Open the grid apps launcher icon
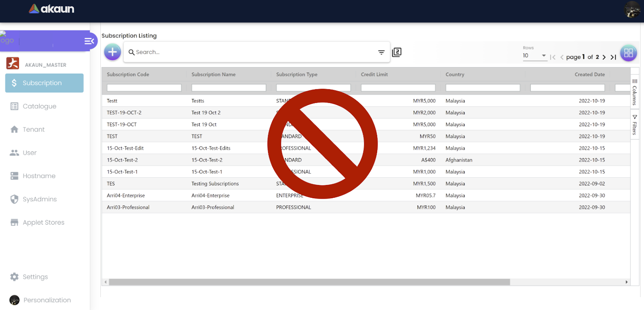The width and height of the screenshot is (644, 310). click(x=628, y=53)
